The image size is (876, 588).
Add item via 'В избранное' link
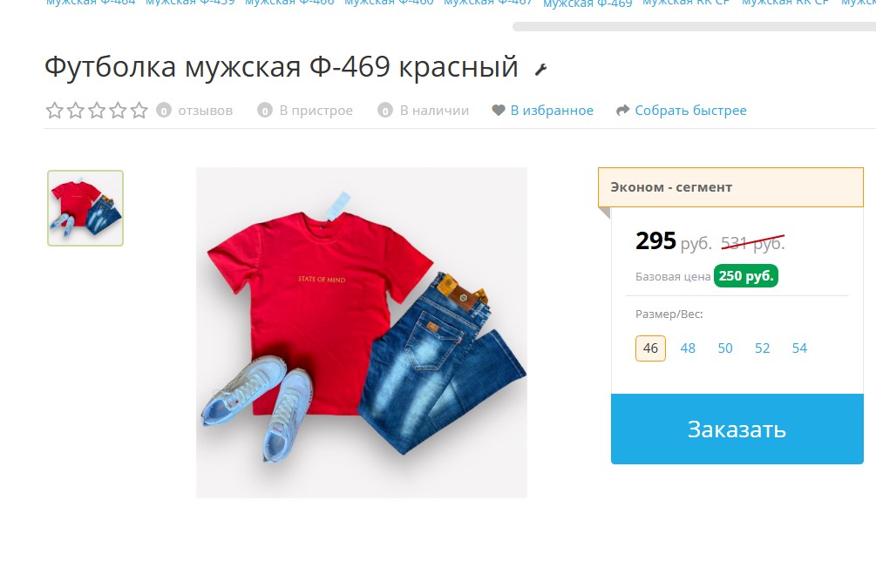pyautogui.click(x=552, y=111)
